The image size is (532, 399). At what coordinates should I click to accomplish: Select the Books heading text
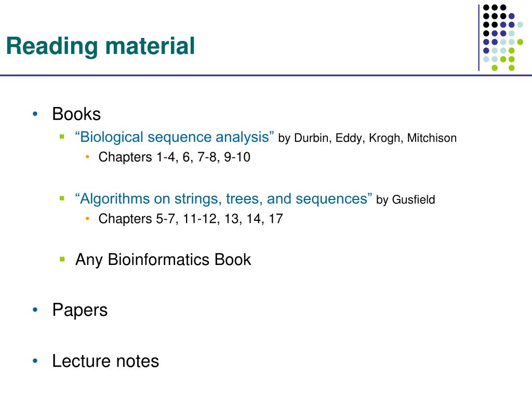76,114
